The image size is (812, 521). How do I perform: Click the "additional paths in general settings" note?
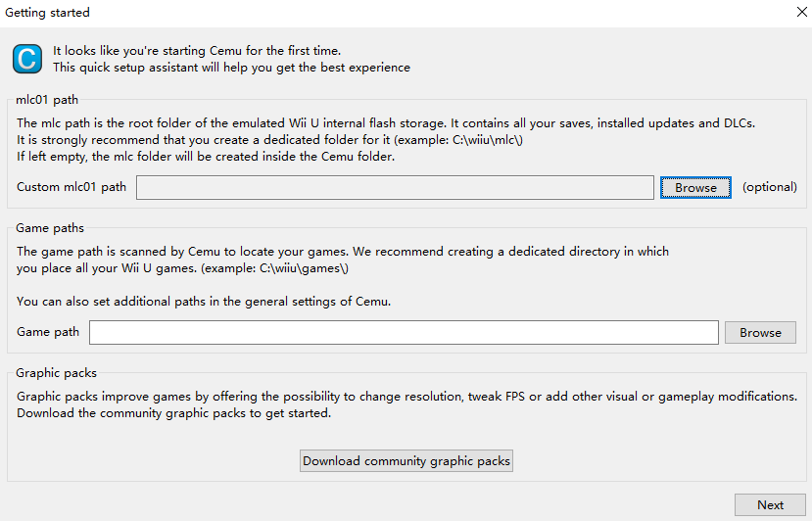204,301
